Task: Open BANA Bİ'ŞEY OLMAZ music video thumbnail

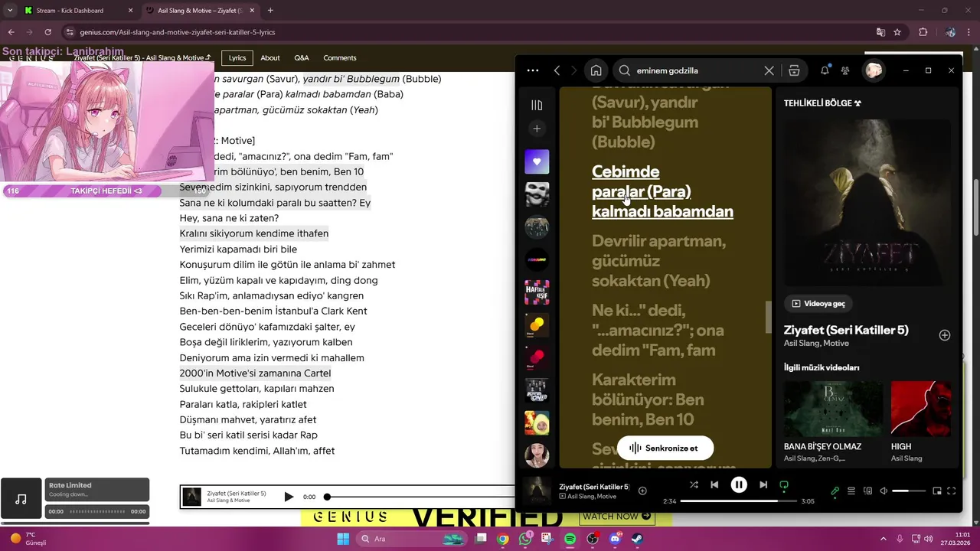Action: [833, 408]
